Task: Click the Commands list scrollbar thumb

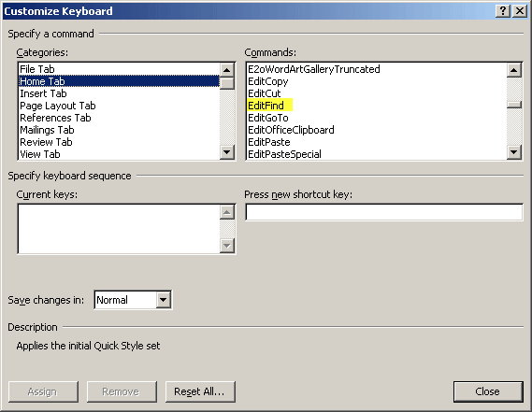Action: point(513,105)
